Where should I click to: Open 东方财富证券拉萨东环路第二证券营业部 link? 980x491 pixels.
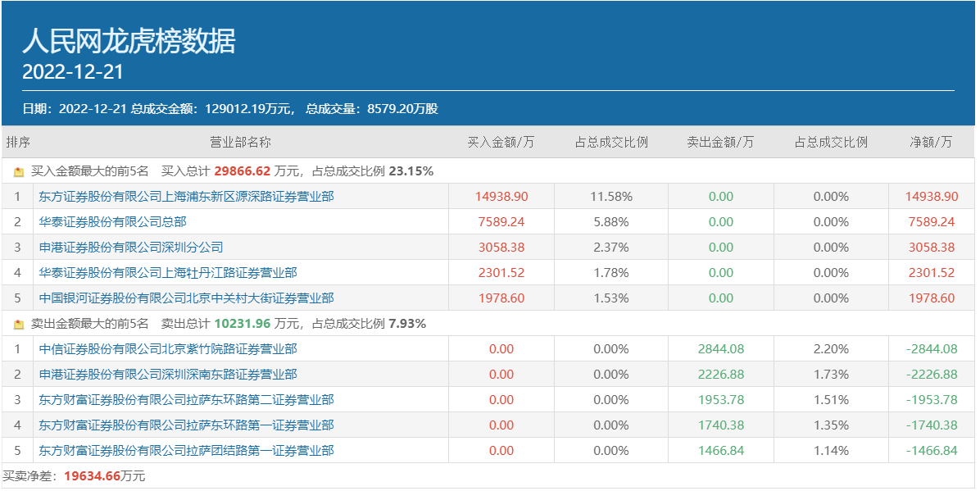(186, 400)
